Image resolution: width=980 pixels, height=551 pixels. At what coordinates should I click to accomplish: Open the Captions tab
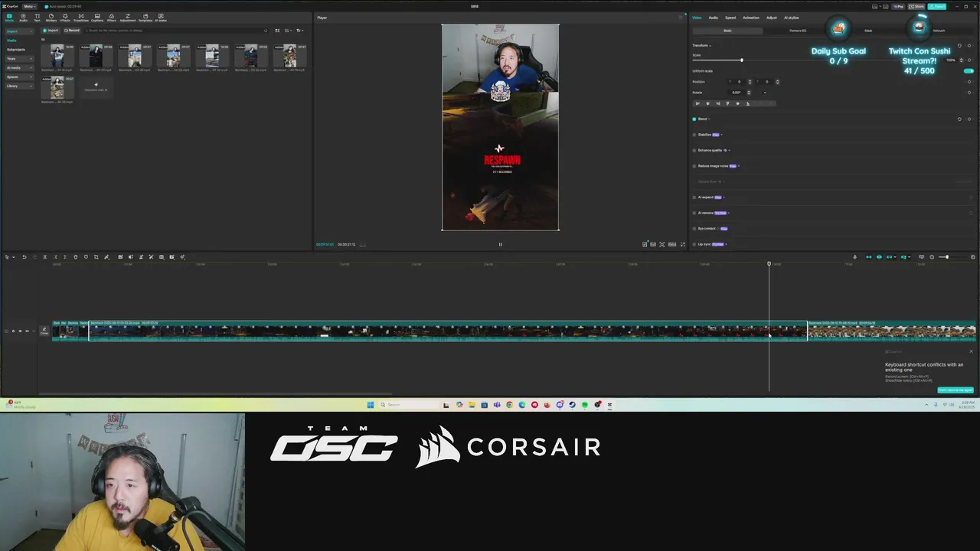point(97,18)
